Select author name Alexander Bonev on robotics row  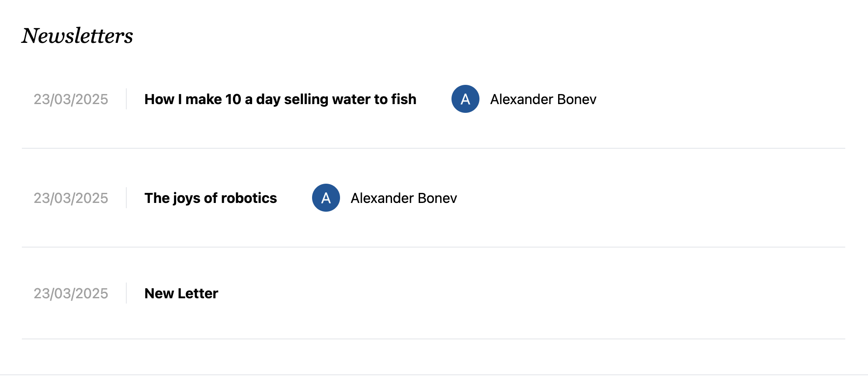[x=403, y=198]
